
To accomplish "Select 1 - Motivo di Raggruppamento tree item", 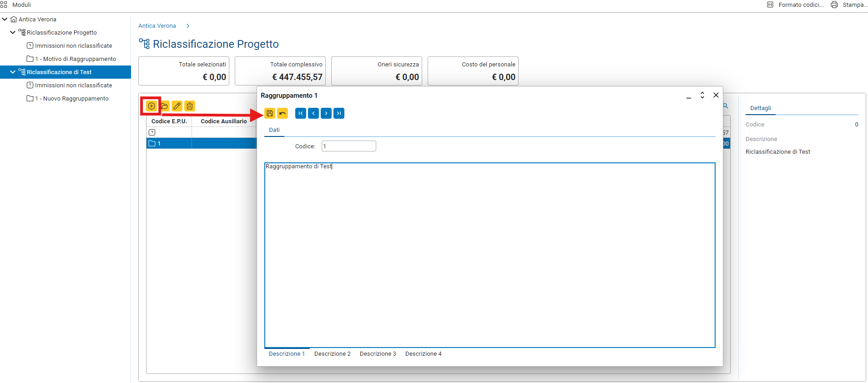I will point(76,59).
